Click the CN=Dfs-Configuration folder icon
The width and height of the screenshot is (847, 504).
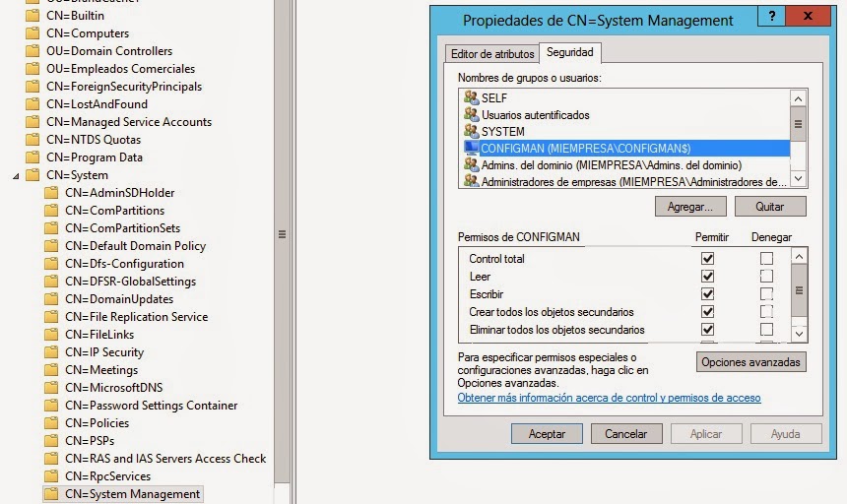click(x=50, y=264)
